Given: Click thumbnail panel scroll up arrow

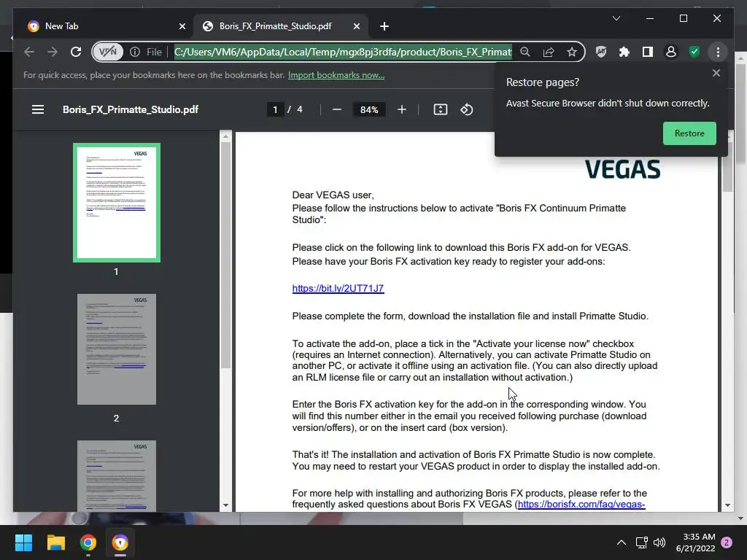Looking at the screenshot, I should (x=226, y=136).
